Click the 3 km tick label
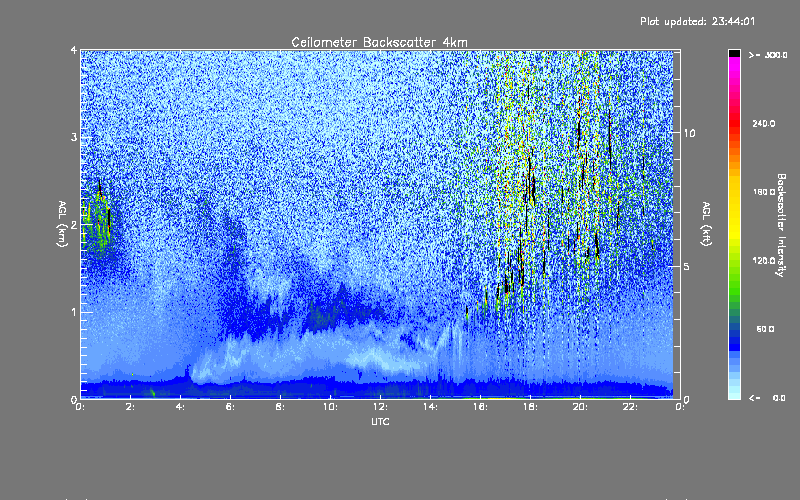 click(x=74, y=137)
